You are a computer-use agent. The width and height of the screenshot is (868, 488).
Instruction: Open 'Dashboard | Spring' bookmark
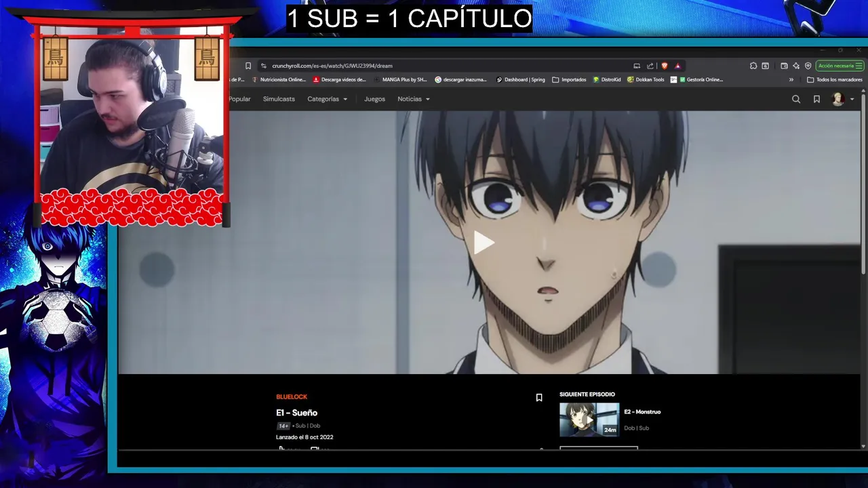point(521,79)
